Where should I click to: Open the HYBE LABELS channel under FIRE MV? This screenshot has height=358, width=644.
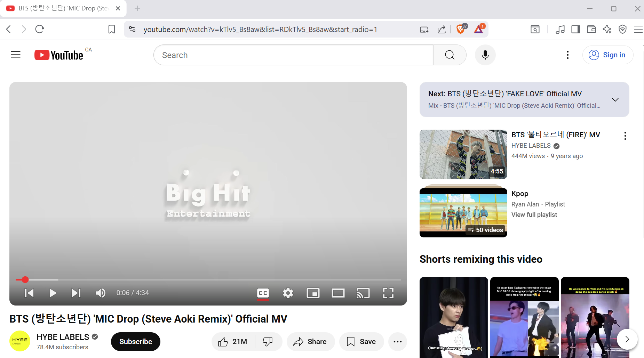click(531, 146)
